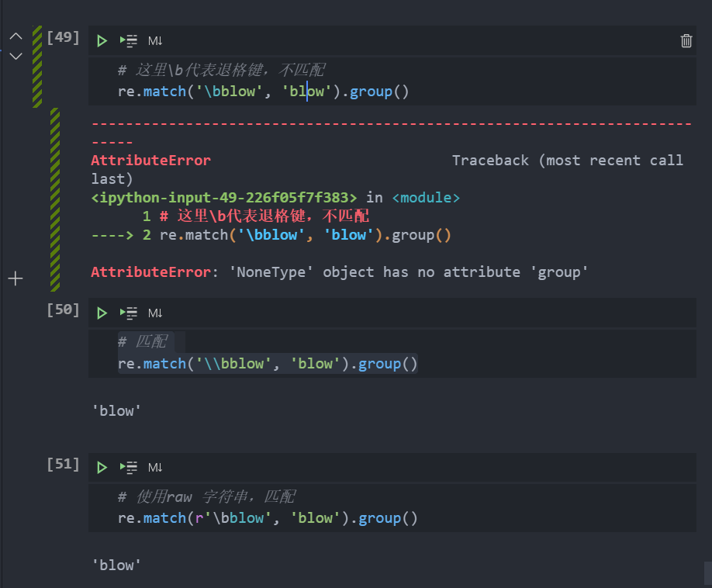Convert cell 50 to Markdown
The width and height of the screenshot is (712, 588).
pos(155,313)
